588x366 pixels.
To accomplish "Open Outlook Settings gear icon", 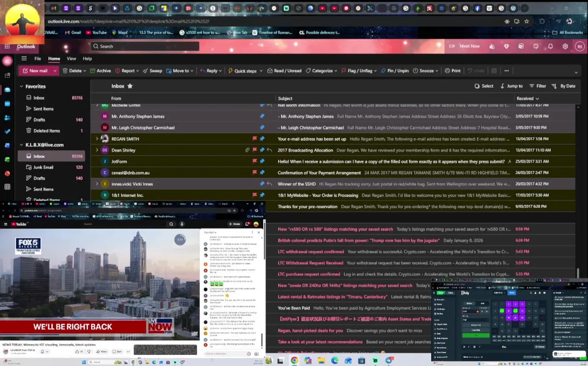I will (565, 46).
